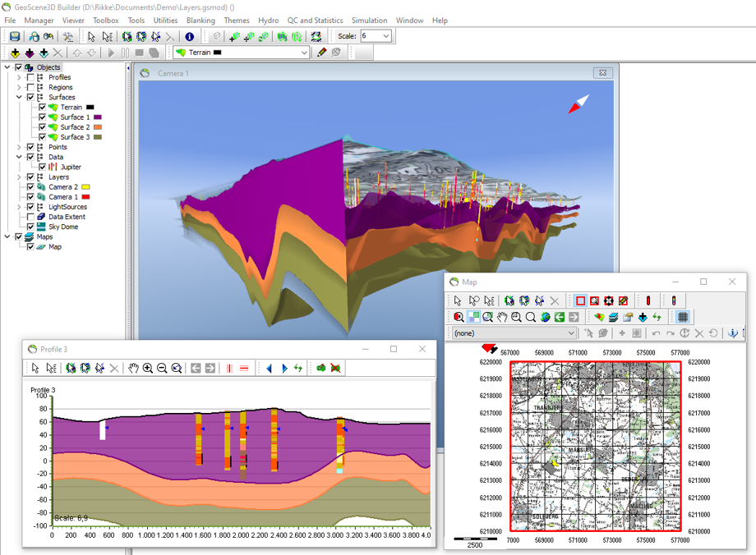Viewport: 756px width, 555px height.
Task: Open the Hydro menu
Action: 268,21
